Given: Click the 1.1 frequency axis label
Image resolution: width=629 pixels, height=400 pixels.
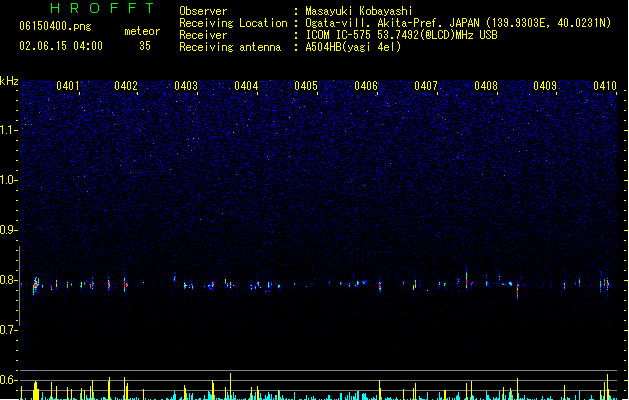Looking at the screenshot, I should (x=9, y=130).
